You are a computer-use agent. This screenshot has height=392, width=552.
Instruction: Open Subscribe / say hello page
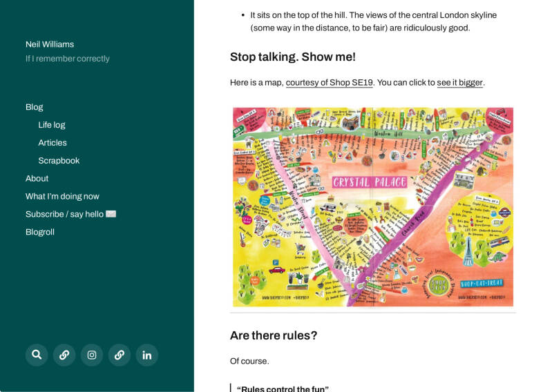(70, 214)
